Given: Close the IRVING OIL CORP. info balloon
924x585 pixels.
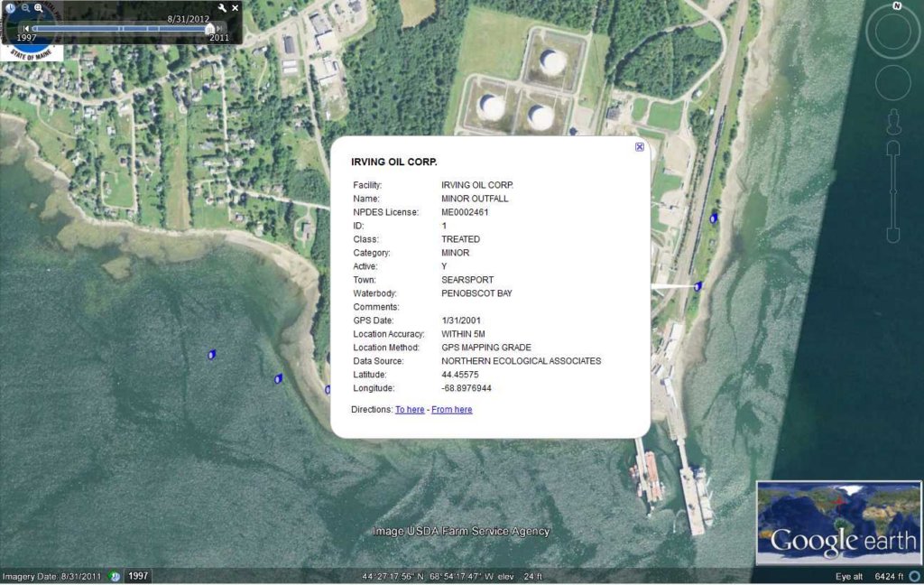Looking at the screenshot, I should point(640,147).
